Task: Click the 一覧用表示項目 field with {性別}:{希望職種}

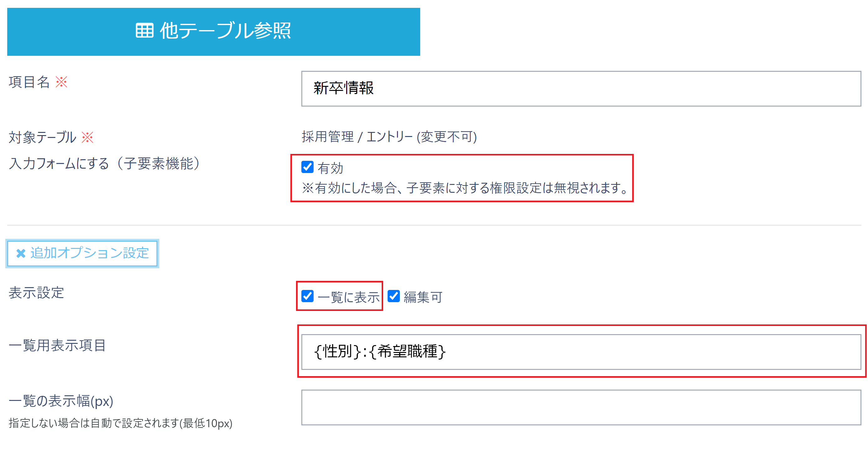Action: 581,352
